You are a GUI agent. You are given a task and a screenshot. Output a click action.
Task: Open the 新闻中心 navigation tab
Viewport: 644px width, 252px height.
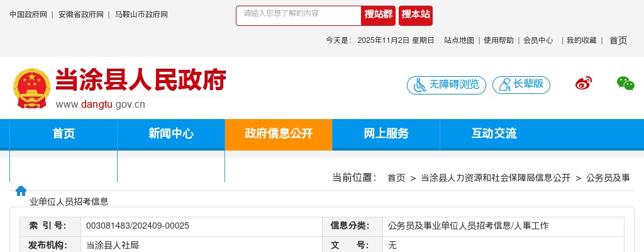(171, 134)
